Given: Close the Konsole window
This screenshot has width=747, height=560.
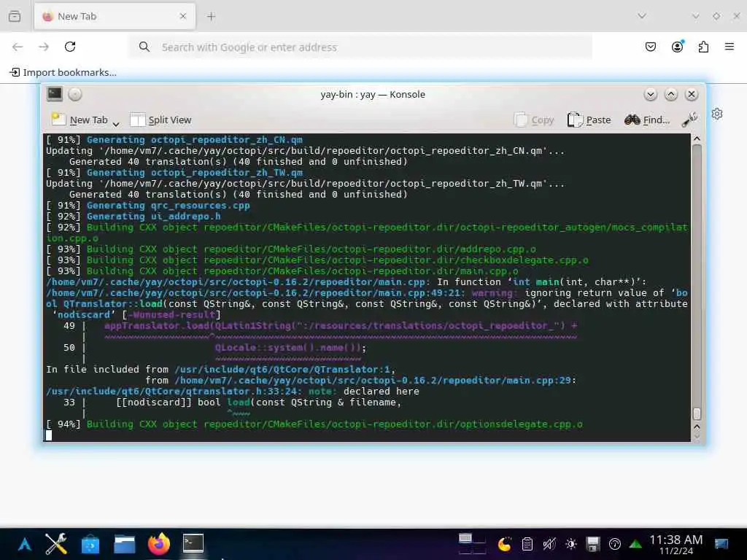Looking at the screenshot, I should pyautogui.click(x=692, y=94).
